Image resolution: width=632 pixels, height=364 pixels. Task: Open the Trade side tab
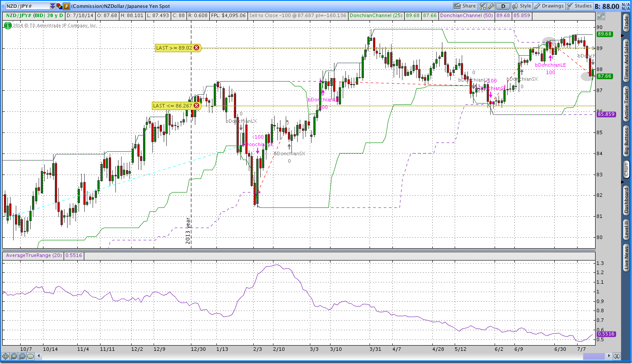626,23
